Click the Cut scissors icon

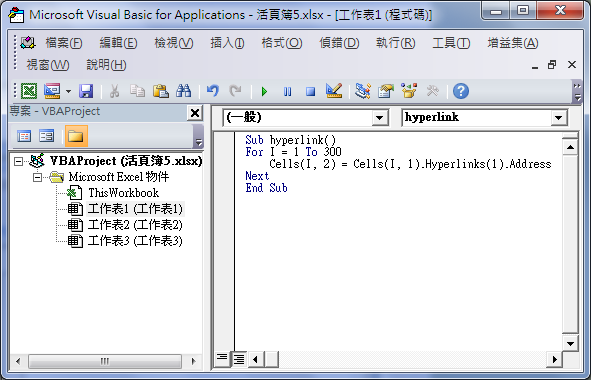coord(114,91)
